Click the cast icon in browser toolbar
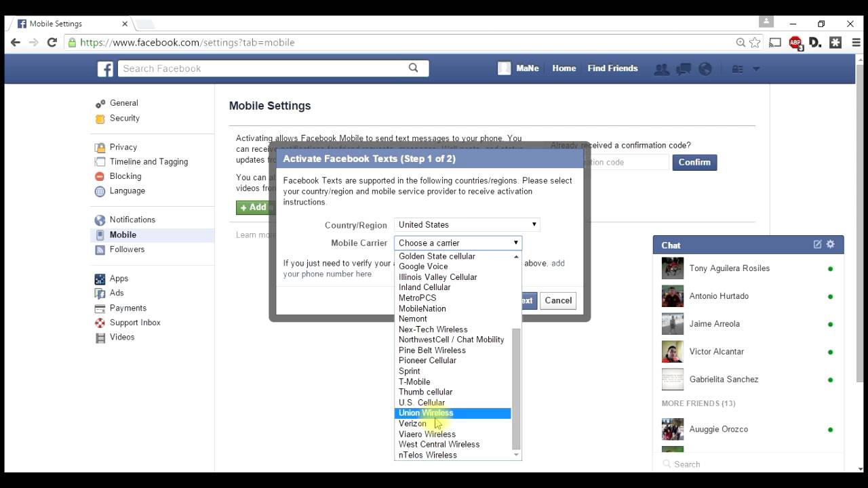This screenshot has height=488, width=868. point(776,42)
